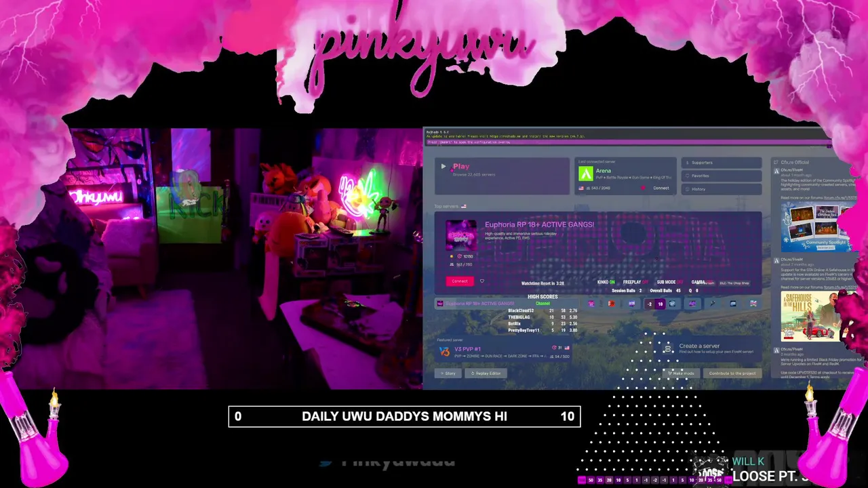This screenshot has width=868, height=488.
Task: Click the Arena player count 543 / 2048
Action: tap(597, 188)
